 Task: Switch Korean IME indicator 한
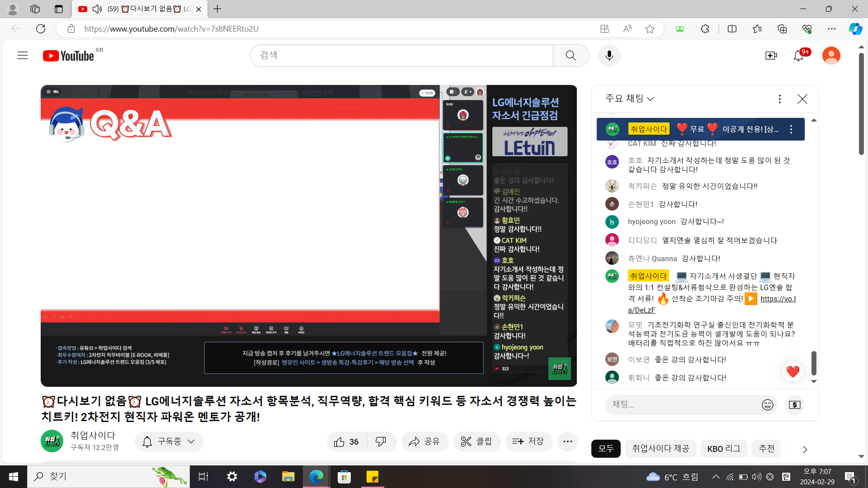(x=786, y=477)
